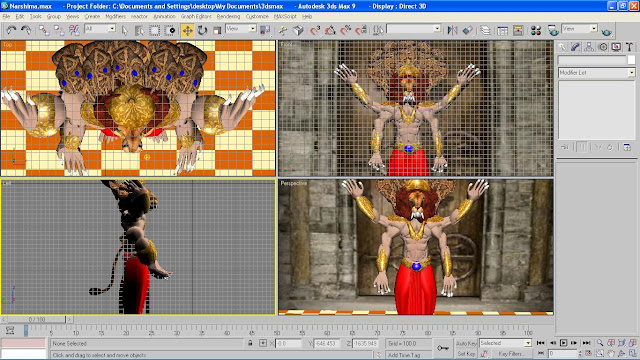Screen dimensions: 640x360
Task: Open Schematic View icon
Action: 518,30
